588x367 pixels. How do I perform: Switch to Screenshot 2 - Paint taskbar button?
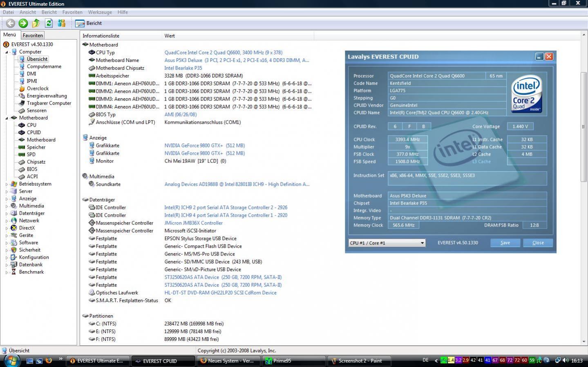coord(360,361)
